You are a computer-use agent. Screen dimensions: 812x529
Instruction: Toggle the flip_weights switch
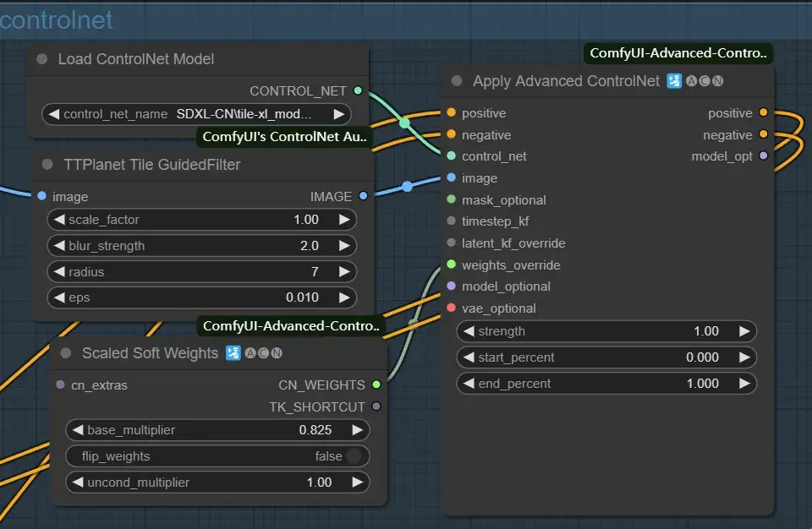[354, 456]
